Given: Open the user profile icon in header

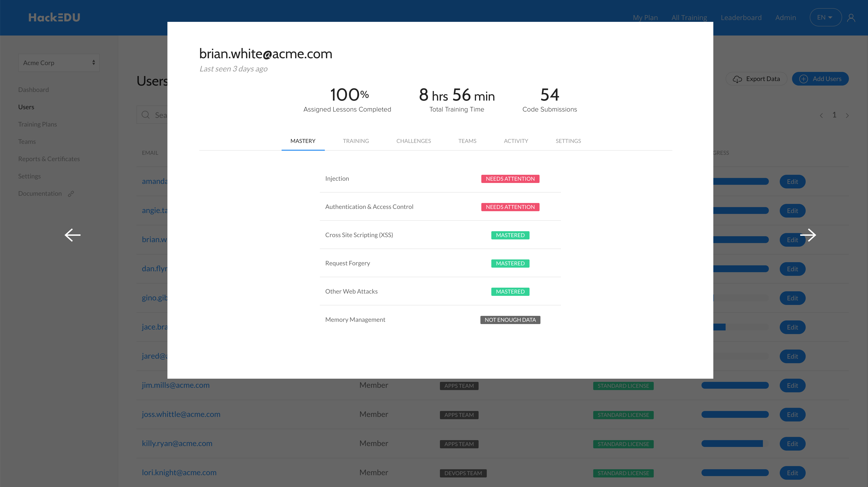Looking at the screenshot, I should point(851,18).
